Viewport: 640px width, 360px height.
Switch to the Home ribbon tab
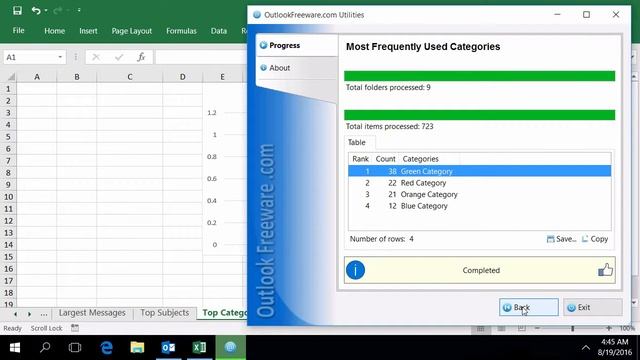coord(54,31)
